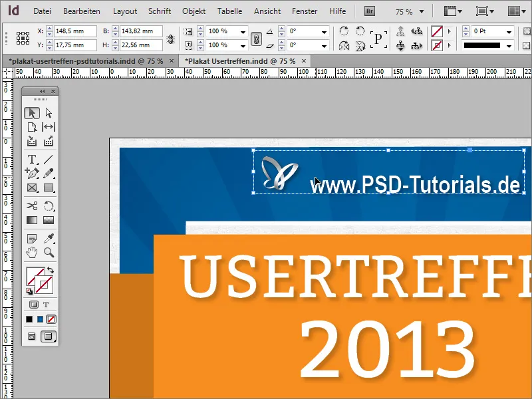Select the Direct Selection tool (white arrow)

49,112
